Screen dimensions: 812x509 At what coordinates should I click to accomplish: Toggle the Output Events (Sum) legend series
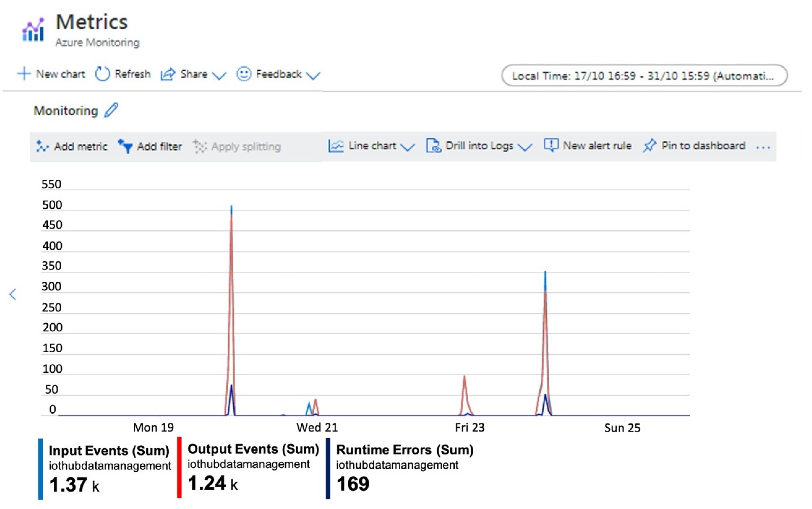[x=253, y=449]
